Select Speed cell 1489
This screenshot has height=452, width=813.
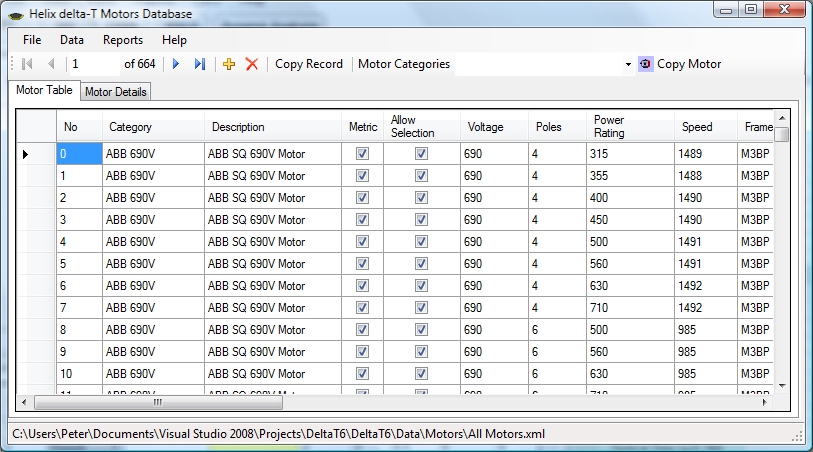coord(706,154)
